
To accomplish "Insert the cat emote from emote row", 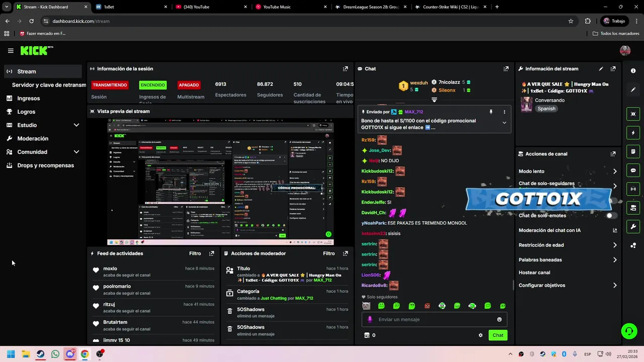I will pyautogui.click(x=366, y=306).
